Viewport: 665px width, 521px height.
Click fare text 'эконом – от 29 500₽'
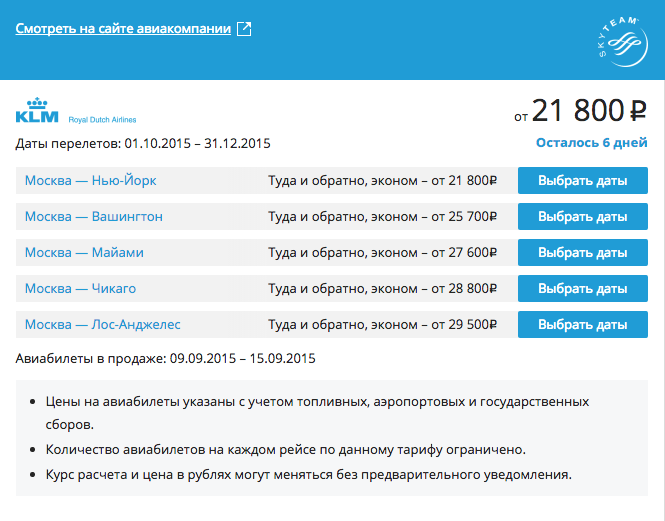pos(433,325)
